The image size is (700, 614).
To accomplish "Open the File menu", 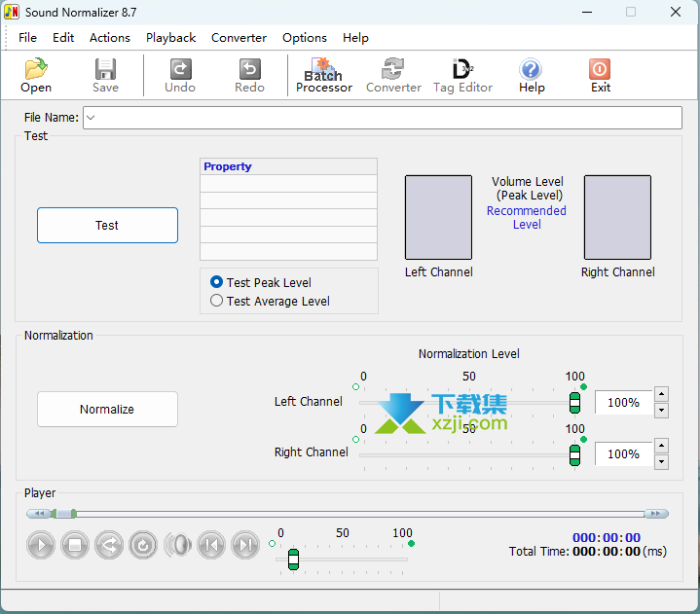I will (27, 38).
